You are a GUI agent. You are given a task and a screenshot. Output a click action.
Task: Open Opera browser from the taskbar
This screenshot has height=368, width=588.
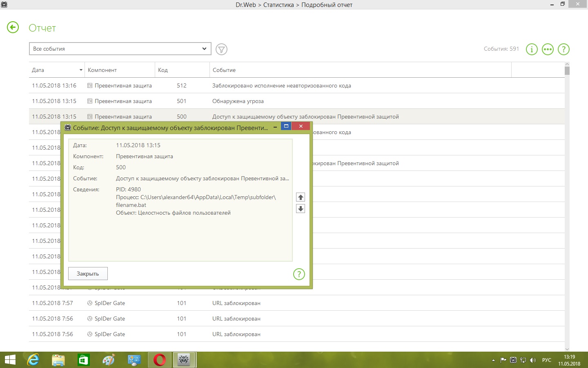159,360
